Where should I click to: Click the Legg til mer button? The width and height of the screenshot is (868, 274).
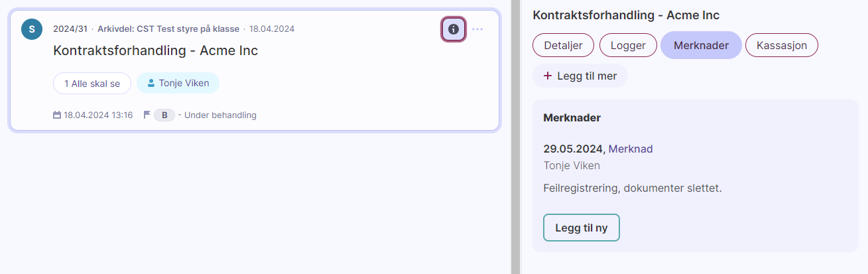(x=580, y=76)
